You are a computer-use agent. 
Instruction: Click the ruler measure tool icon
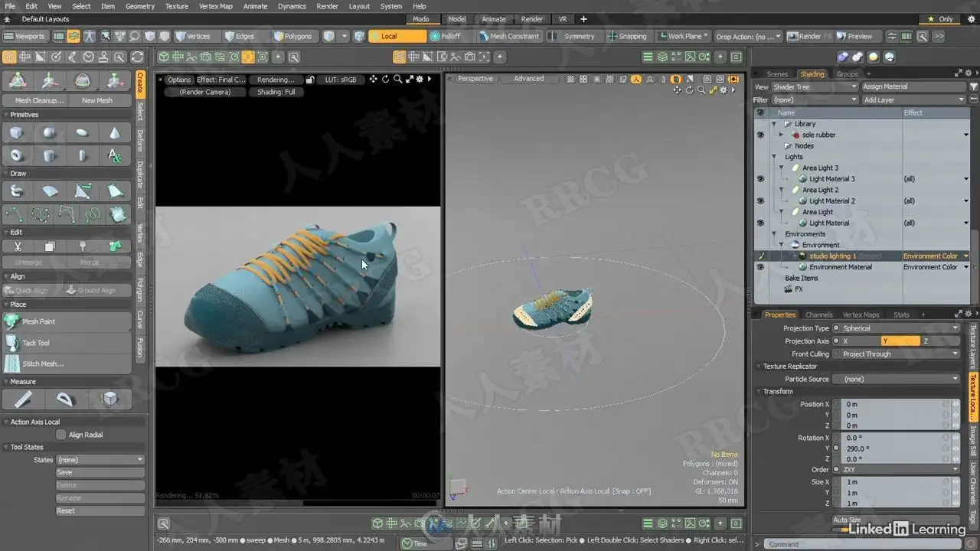[23, 399]
